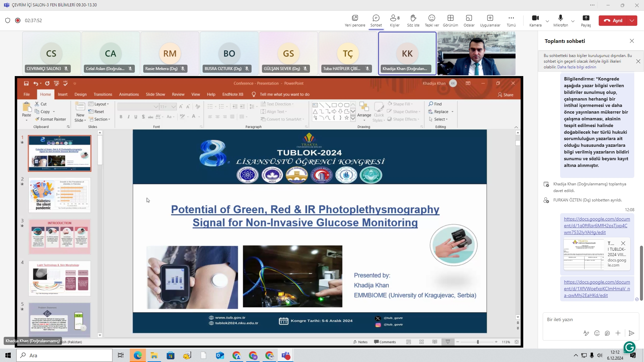
Task: Open Uygulamalar apps menu
Action: [x=490, y=20]
